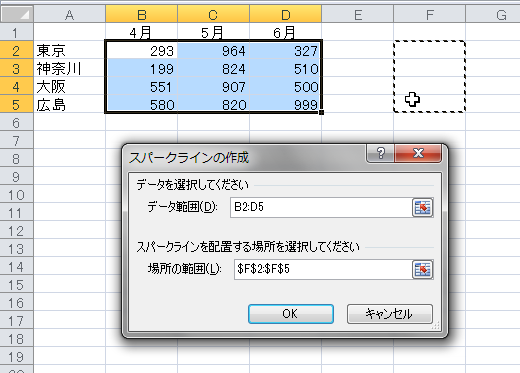Select column D header
The width and height of the screenshot is (520, 373).
click(286, 15)
